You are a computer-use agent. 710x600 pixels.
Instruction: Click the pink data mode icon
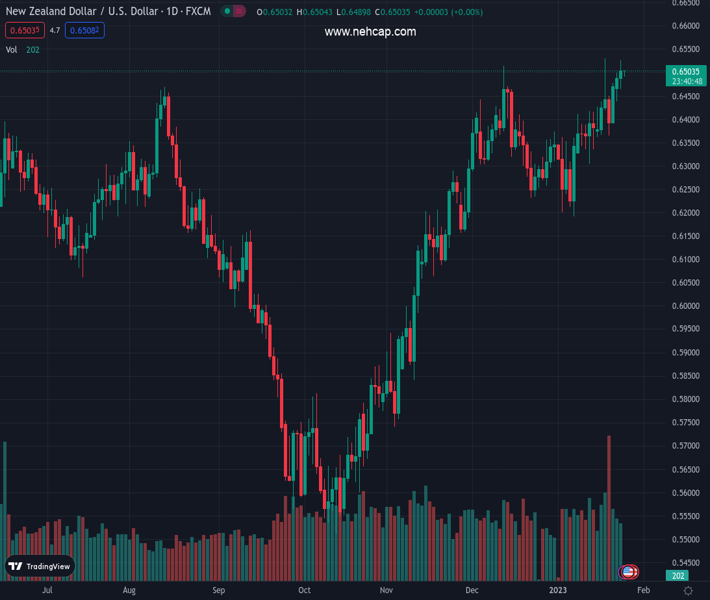click(241, 12)
